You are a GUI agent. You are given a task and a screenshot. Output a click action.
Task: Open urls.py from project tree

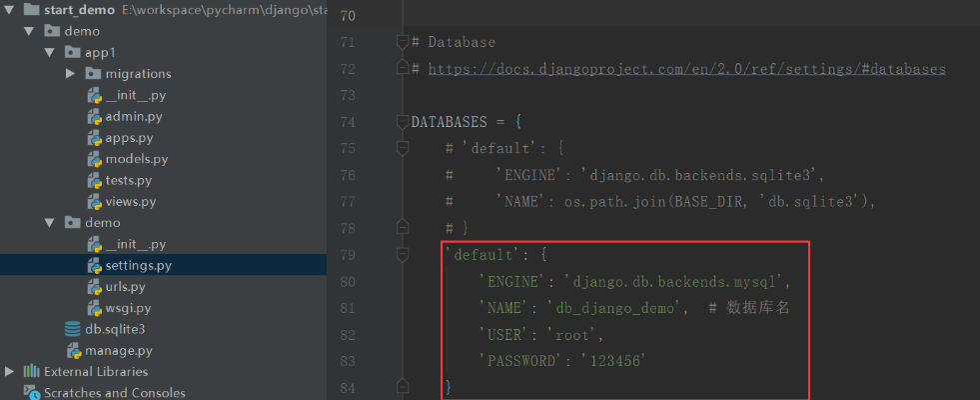126,287
